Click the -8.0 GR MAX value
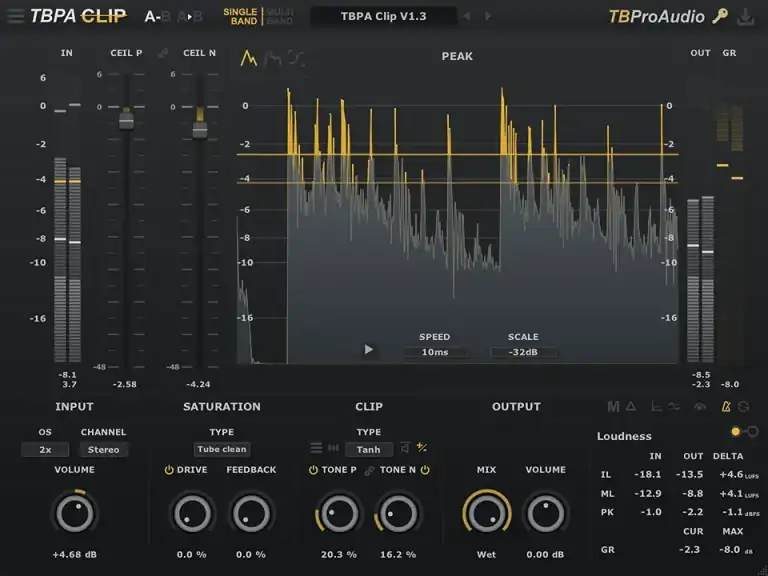The image size is (768, 576). [729, 550]
